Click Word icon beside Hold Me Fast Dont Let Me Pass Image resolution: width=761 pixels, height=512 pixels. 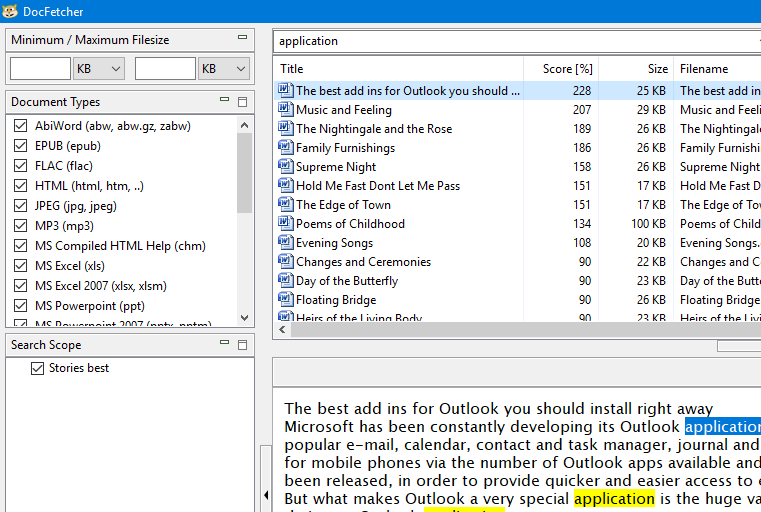(285, 185)
